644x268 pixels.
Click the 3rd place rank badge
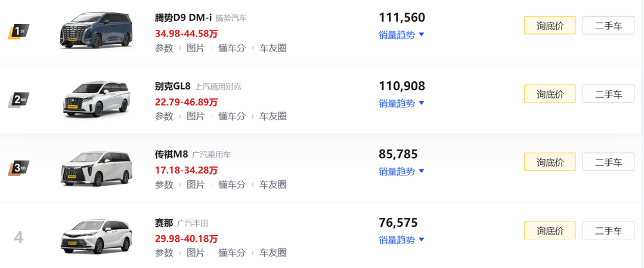coord(18,168)
